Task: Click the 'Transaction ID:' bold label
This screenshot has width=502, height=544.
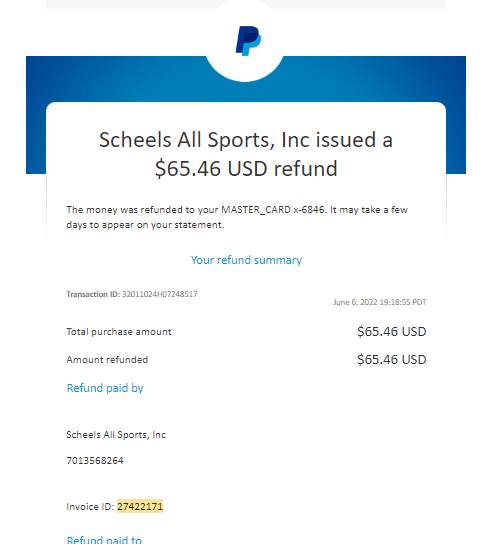Action: click(x=93, y=294)
